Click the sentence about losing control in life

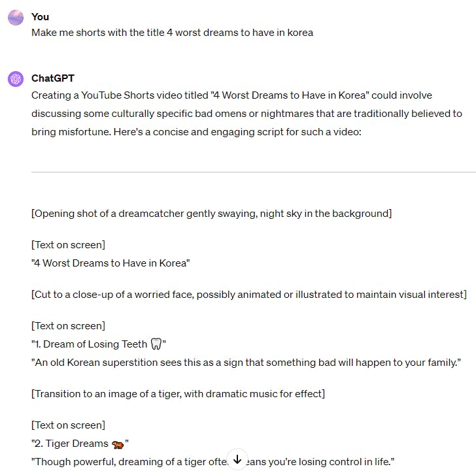(x=212, y=462)
